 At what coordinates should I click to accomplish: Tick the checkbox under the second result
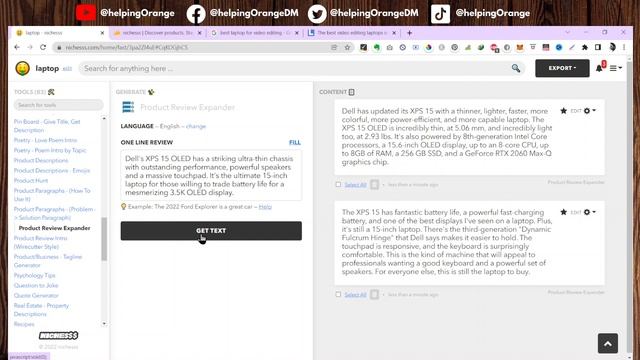point(338,294)
